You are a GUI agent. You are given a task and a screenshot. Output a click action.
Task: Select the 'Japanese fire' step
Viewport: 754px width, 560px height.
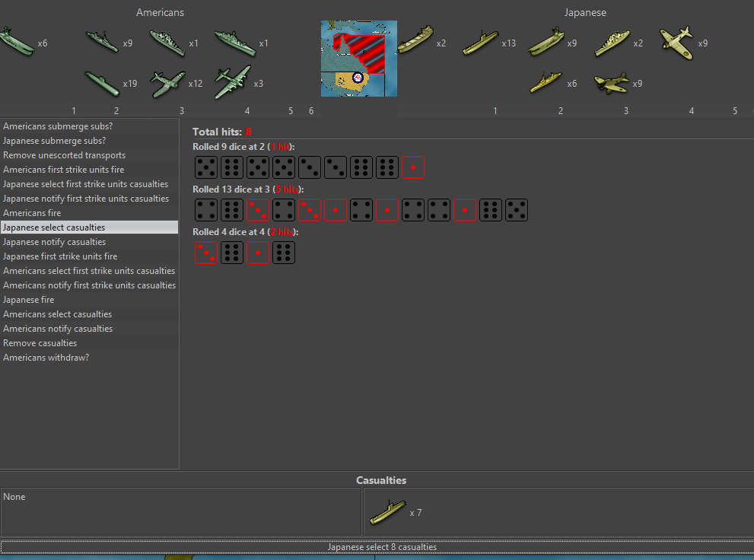click(89, 300)
